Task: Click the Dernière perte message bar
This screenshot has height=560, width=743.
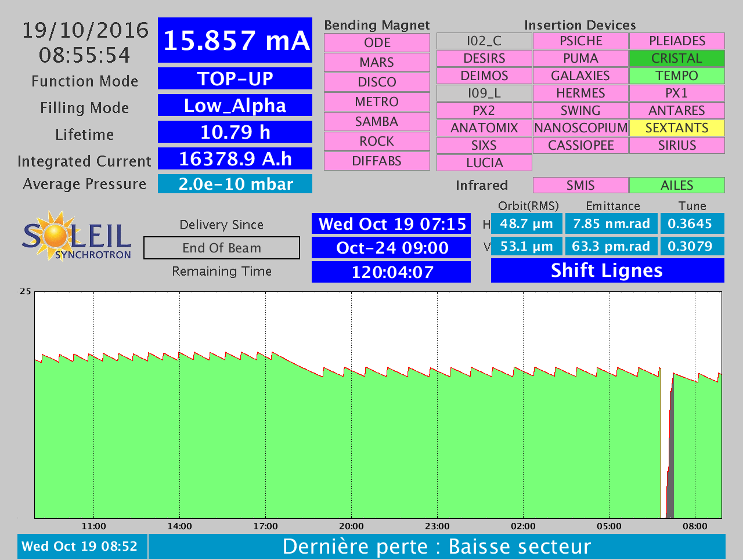Action: (x=437, y=547)
